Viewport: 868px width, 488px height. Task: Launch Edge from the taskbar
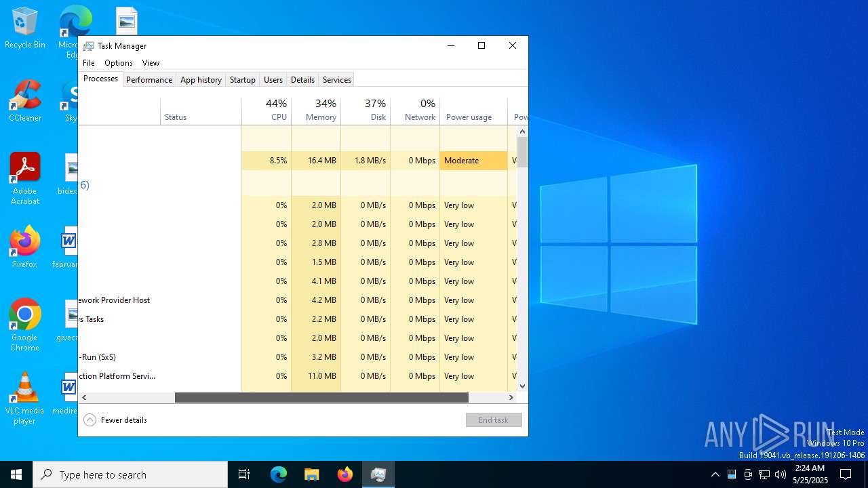coord(279,474)
